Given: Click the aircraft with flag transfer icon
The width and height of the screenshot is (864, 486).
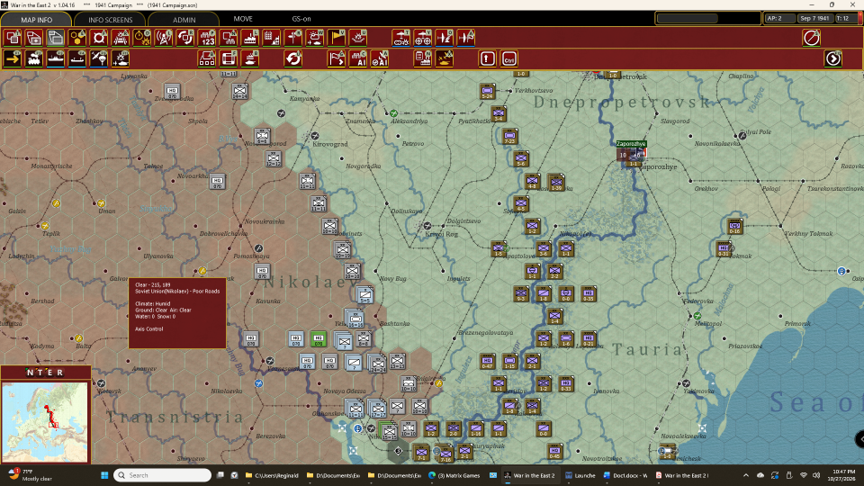Looking at the screenshot, I should pyautogui.click(x=466, y=38).
